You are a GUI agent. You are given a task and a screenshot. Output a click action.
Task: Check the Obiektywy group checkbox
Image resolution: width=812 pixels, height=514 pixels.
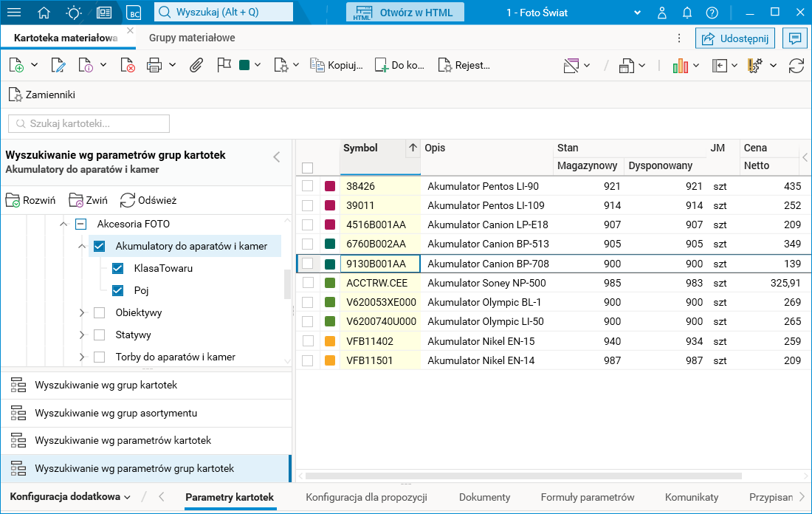click(x=100, y=312)
